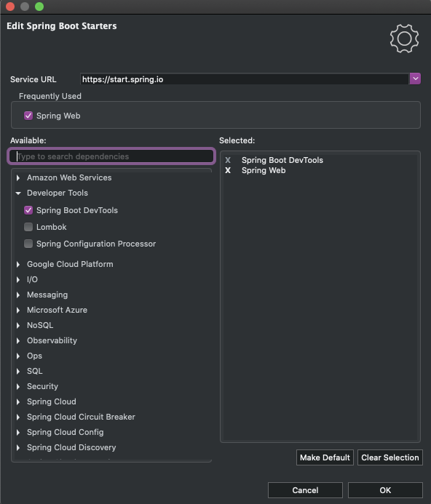
Task: Select Spring Boot DevTools in Selected list
Action: (282, 160)
